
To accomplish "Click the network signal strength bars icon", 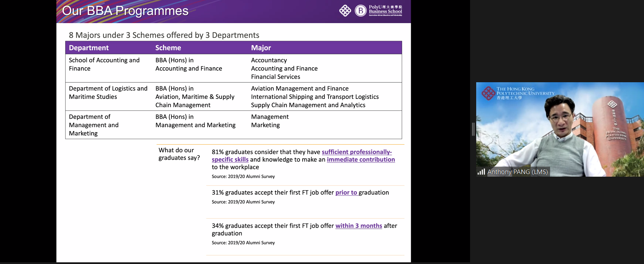I will point(481,172).
